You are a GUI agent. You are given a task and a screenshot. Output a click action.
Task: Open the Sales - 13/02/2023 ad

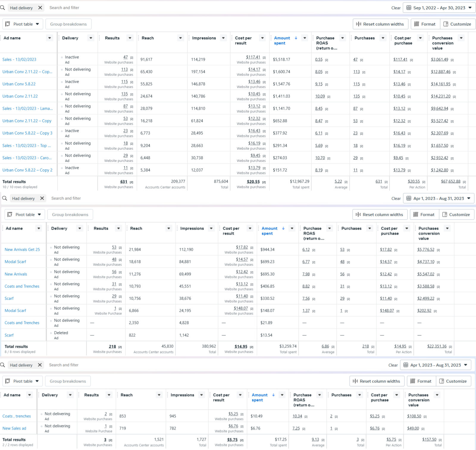point(19,59)
